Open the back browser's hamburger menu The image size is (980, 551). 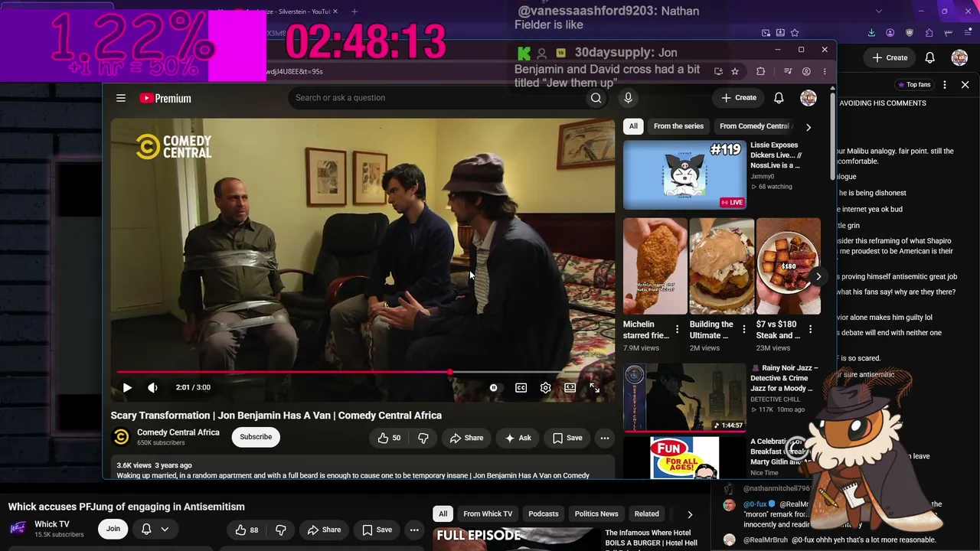pyautogui.click(x=968, y=33)
